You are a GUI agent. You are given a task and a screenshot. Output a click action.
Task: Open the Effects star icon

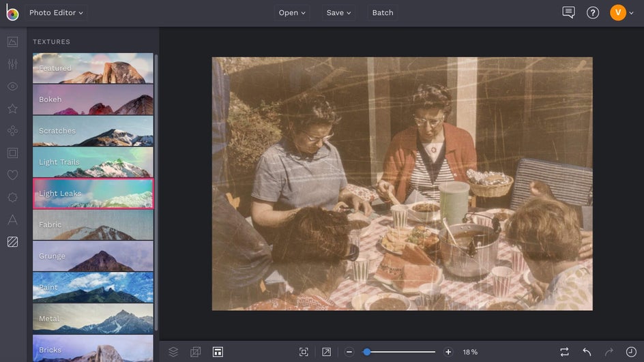(x=12, y=108)
